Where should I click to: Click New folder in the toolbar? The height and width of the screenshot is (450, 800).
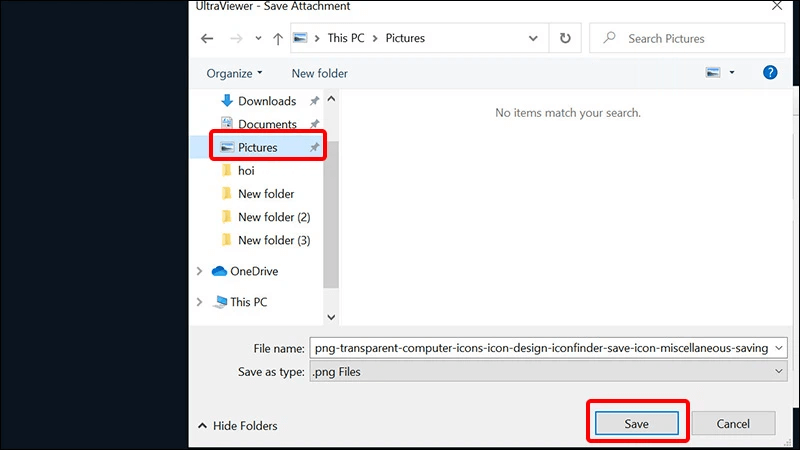coord(319,73)
